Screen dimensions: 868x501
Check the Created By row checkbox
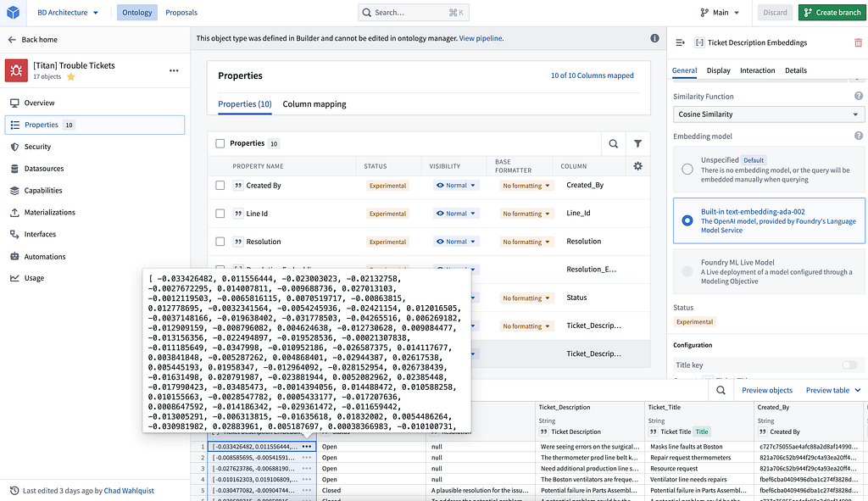pos(220,186)
